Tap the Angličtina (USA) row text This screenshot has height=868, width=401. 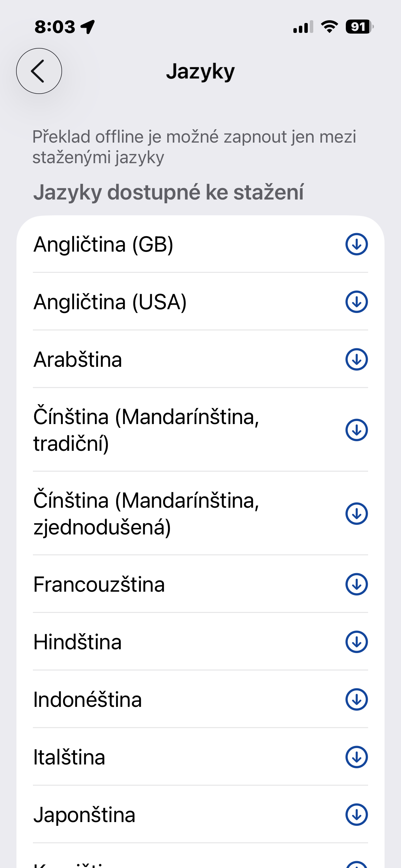(110, 302)
